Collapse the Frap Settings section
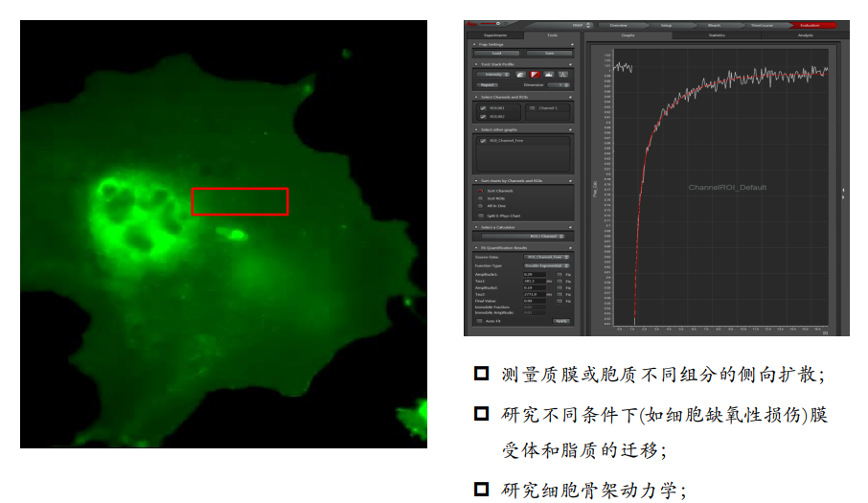 pyautogui.click(x=474, y=44)
